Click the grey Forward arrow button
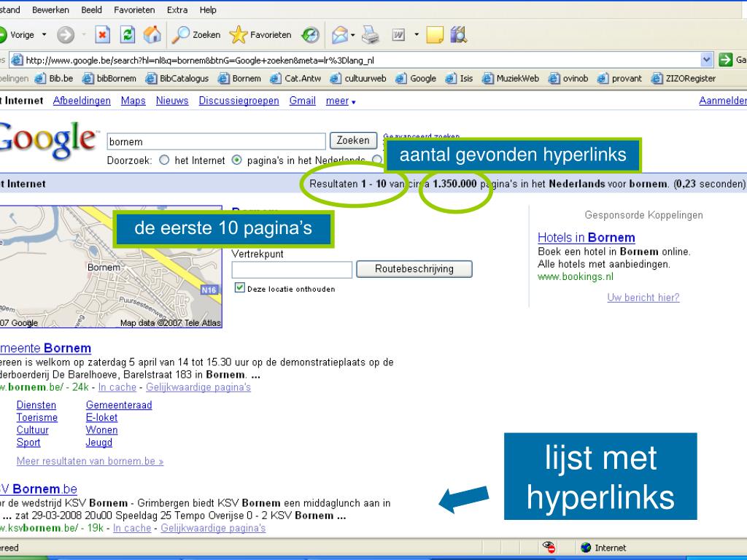747x560 pixels. tap(66, 35)
